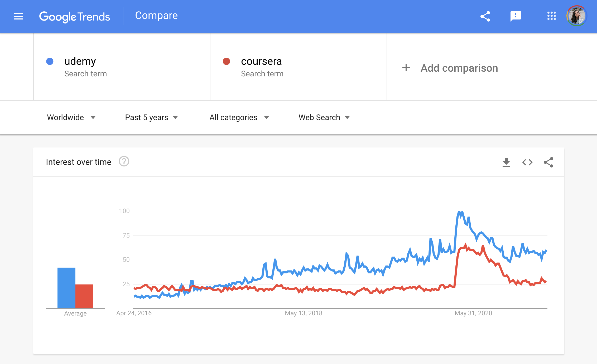Click the red coursera color dot
The image size is (597, 364).
227,61
